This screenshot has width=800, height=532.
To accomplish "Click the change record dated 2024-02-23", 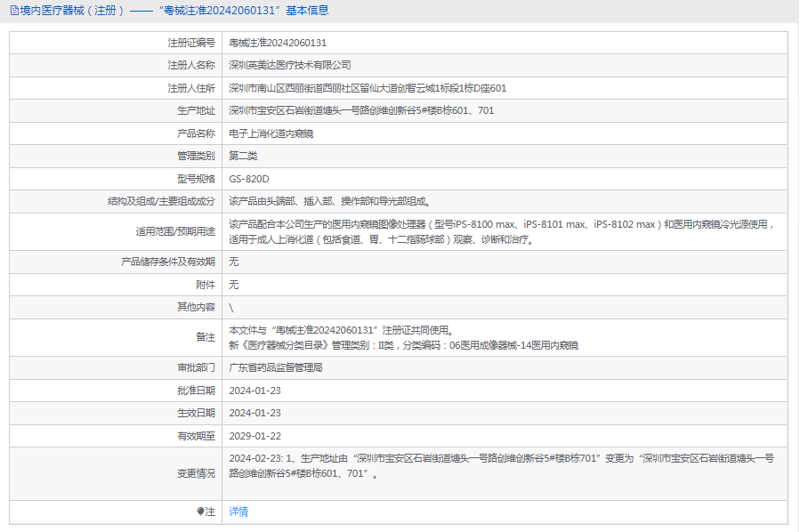I will point(502,465).
